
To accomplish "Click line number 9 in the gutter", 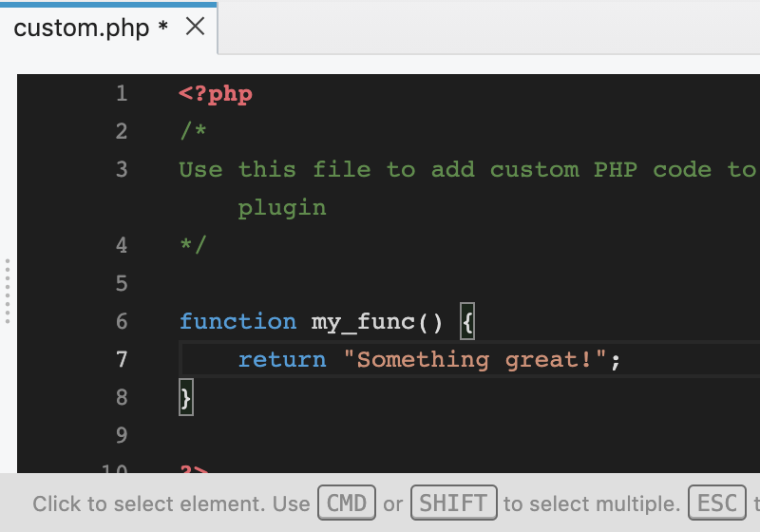I will point(122,435).
